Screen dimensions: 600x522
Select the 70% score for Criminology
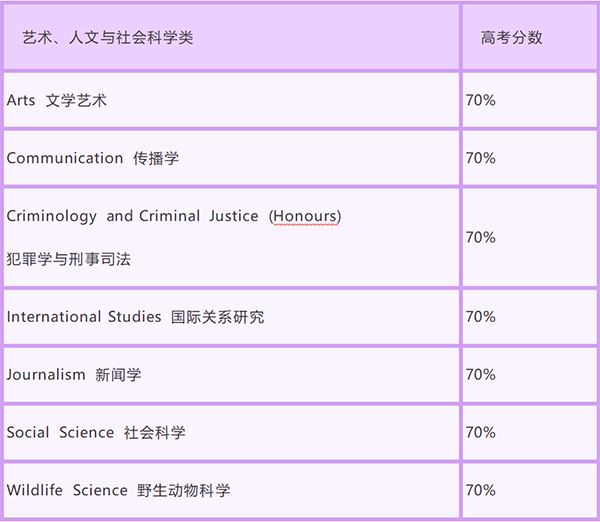click(480, 237)
